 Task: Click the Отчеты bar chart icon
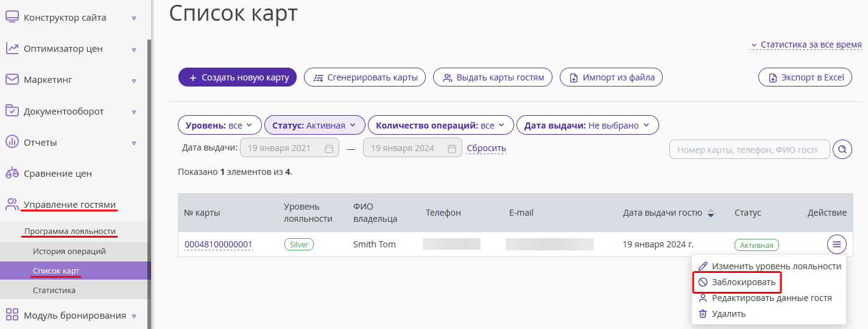pyautogui.click(x=12, y=142)
